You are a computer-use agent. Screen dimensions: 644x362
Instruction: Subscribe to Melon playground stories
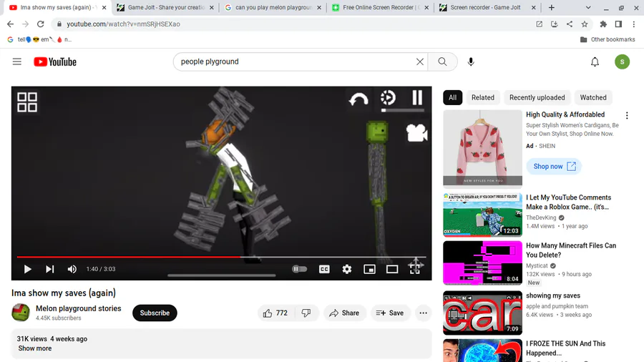[155, 313]
